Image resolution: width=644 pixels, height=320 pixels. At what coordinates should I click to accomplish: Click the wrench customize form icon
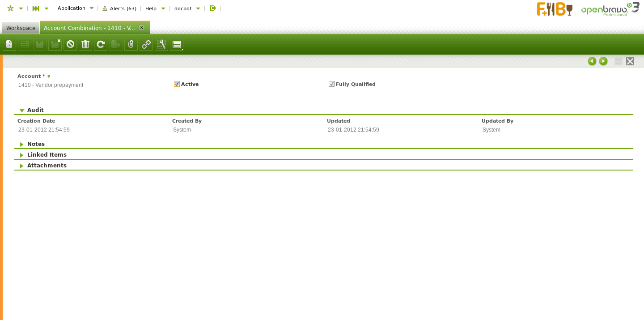point(161,44)
